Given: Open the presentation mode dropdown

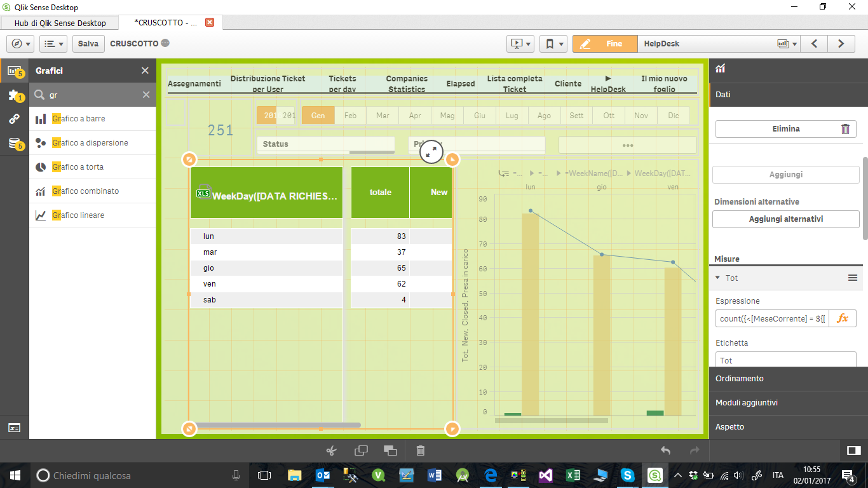Looking at the screenshot, I should [520, 44].
